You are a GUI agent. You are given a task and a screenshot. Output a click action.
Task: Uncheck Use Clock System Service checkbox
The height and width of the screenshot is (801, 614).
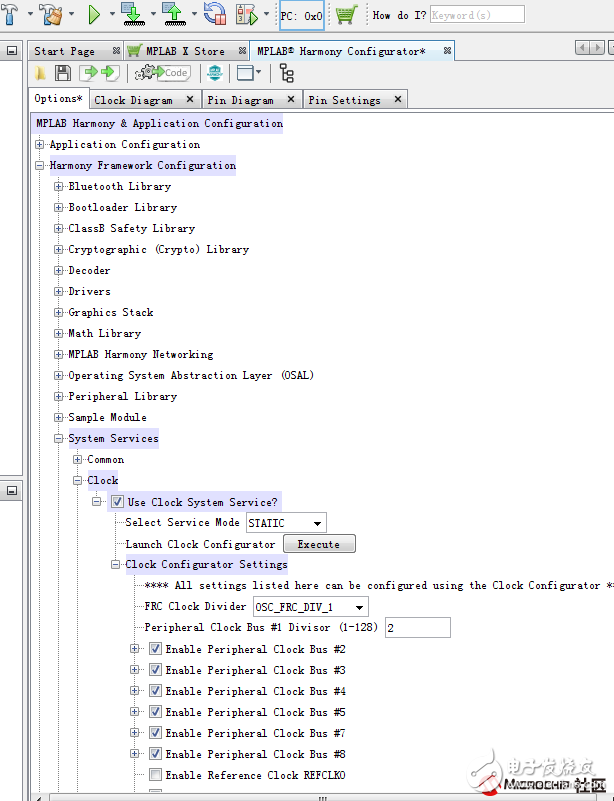click(118, 502)
